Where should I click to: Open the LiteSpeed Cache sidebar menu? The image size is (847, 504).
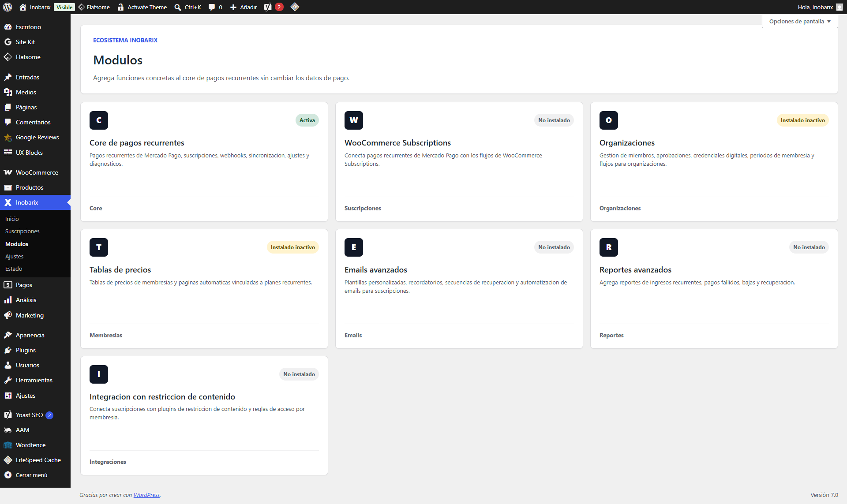[x=35, y=460]
